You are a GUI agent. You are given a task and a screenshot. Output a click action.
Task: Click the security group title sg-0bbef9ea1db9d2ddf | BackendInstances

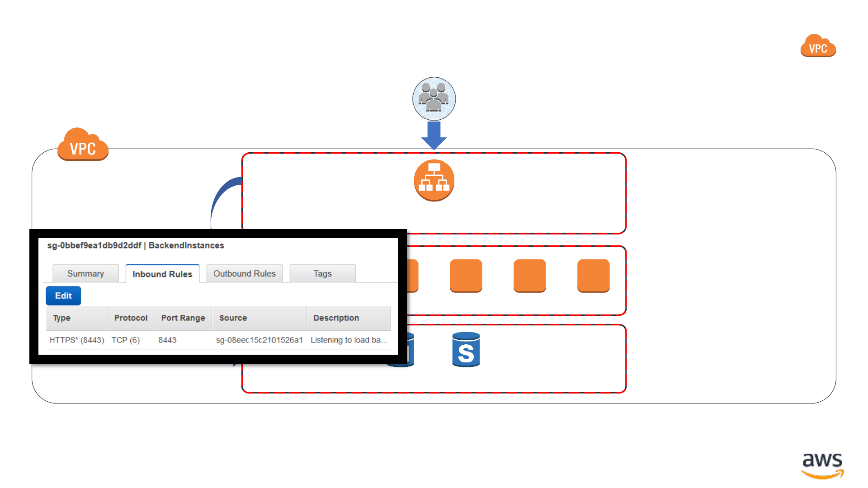136,245
